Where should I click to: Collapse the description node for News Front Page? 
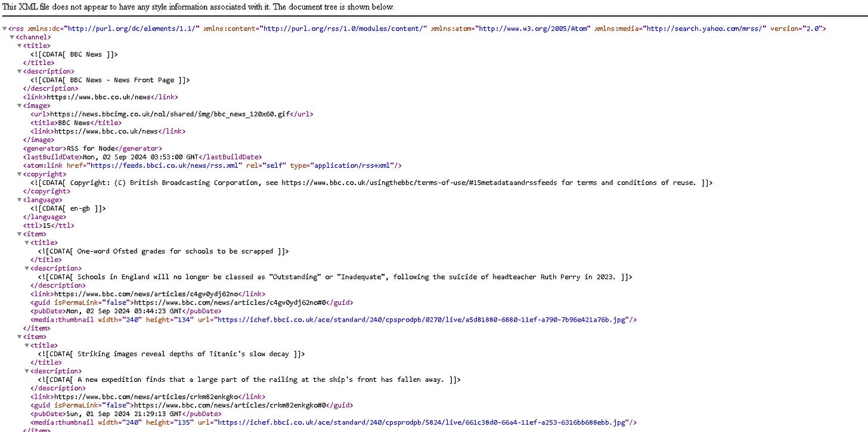click(19, 72)
